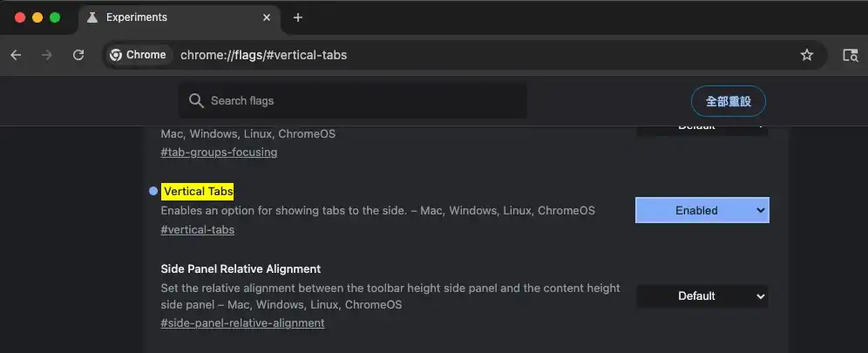The width and height of the screenshot is (868, 353).
Task: Open a new tab with the plus button
Action: click(x=298, y=17)
